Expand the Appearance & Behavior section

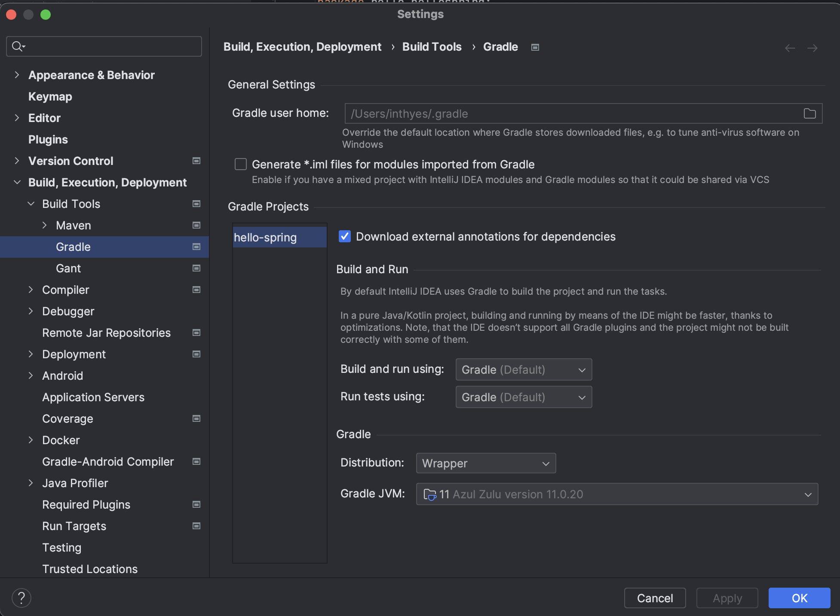pyautogui.click(x=17, y=75)
